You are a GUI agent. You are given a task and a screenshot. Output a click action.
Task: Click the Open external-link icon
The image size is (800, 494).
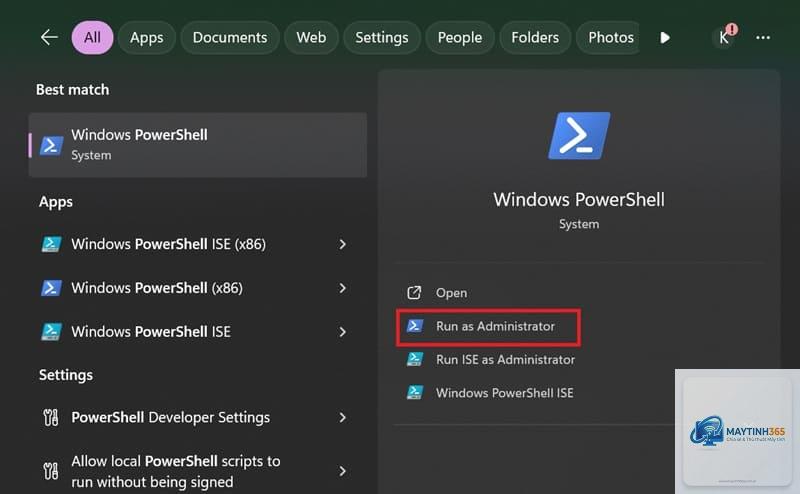pyautogui.click(x=414, y=293)
